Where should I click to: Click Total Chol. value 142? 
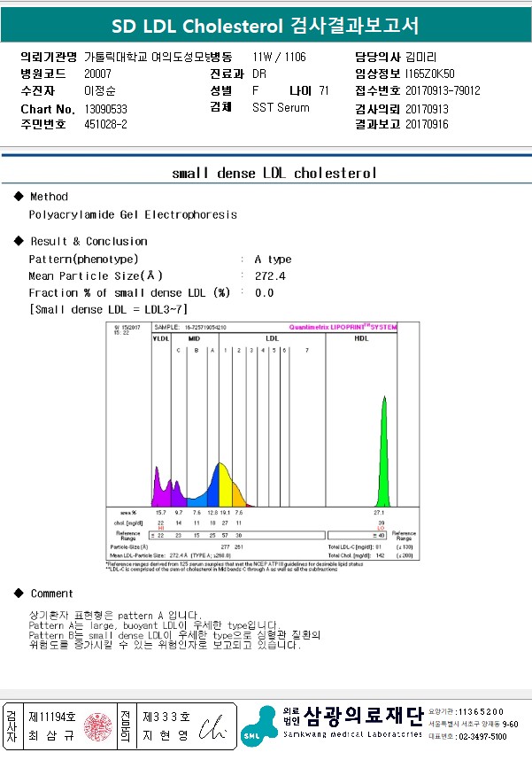click(x=381, y=555)
